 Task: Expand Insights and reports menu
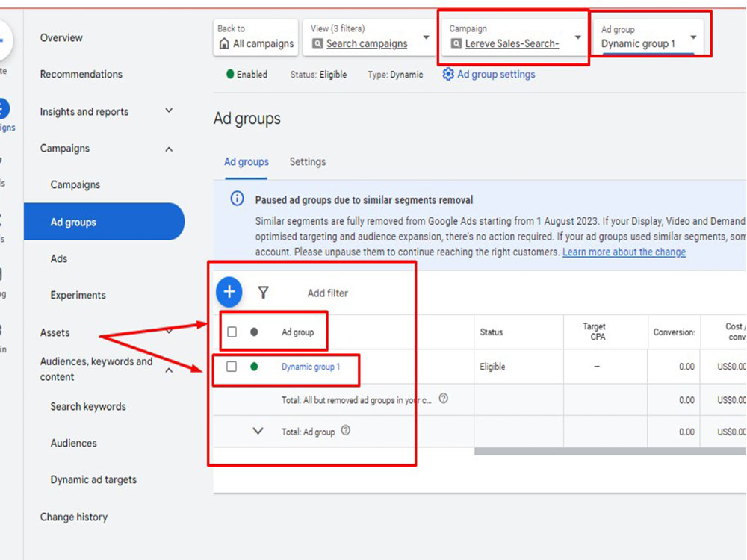tap(169, 111)
